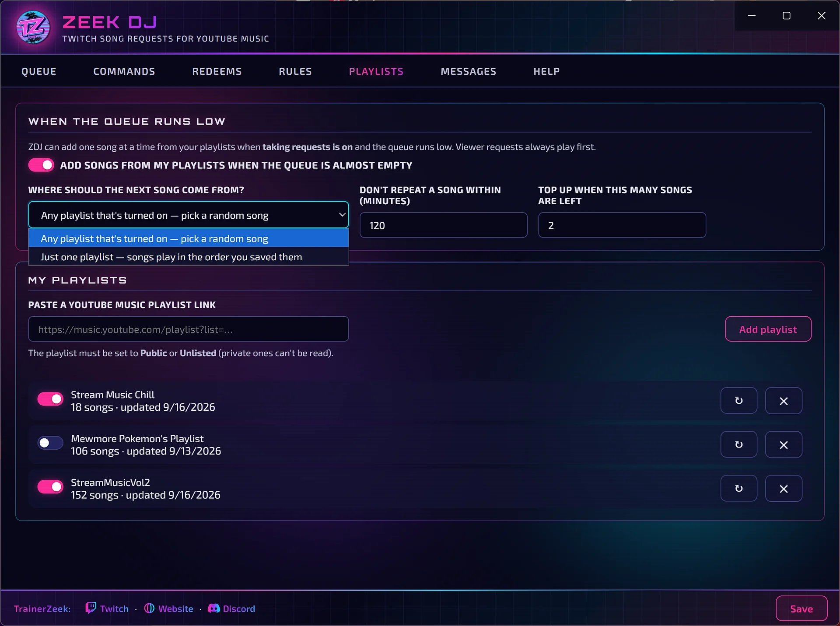Click 'Mewmore Pokemon's Playlist' name
This screenshot has width=840, height=626.
[137, 438]
